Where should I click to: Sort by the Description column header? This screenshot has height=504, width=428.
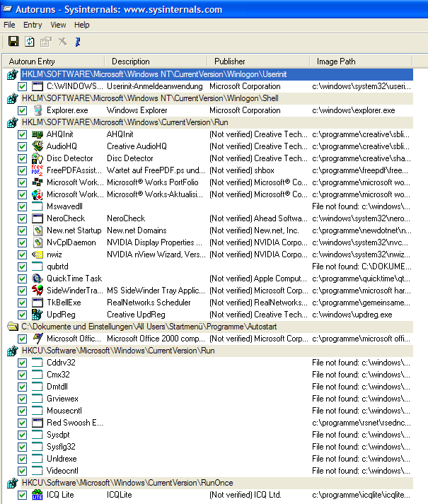[x=156, y=61]
